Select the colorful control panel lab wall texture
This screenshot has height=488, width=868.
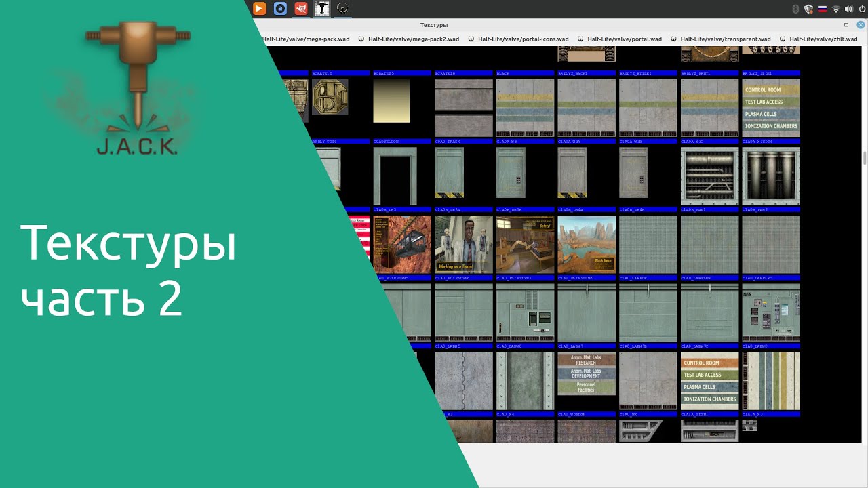tap(771, 312)
